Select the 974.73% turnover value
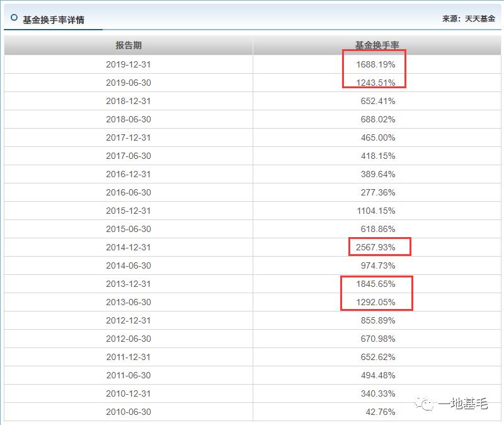 pyautogui.click(x=378, y=265)
